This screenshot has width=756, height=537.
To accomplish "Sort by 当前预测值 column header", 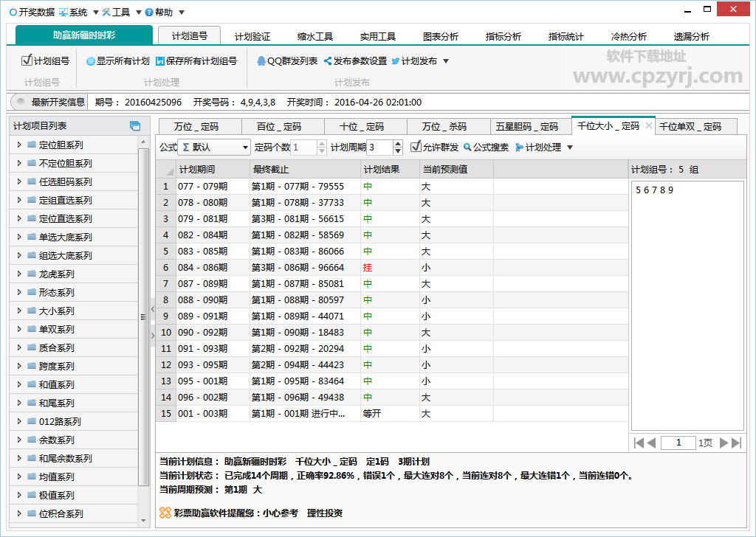I will coord(456,170).
